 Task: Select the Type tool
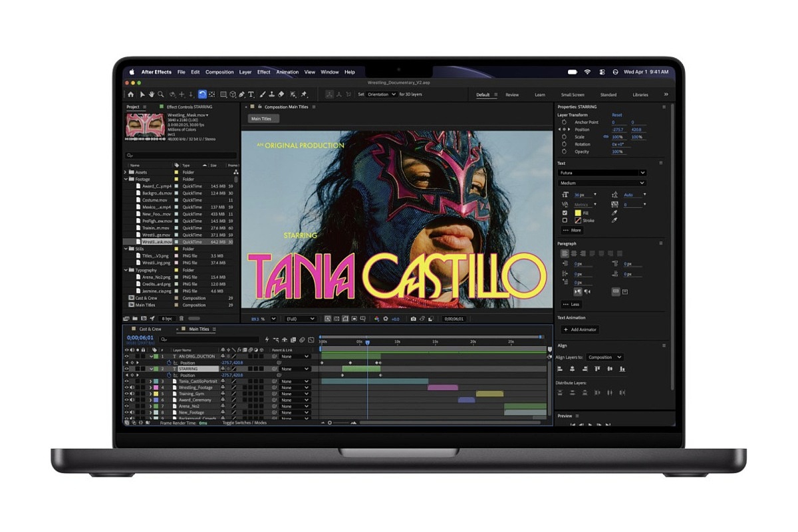251,94
